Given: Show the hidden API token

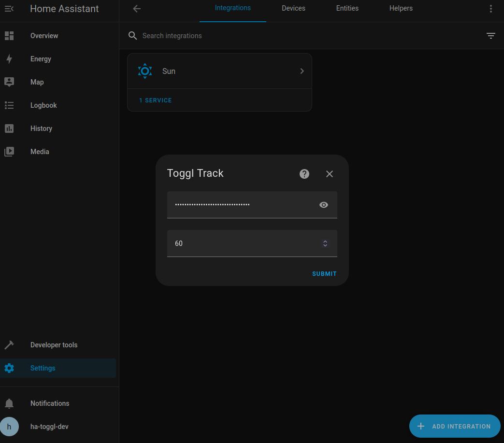Looking at the screenshot, I should click(x=324, y=205).
